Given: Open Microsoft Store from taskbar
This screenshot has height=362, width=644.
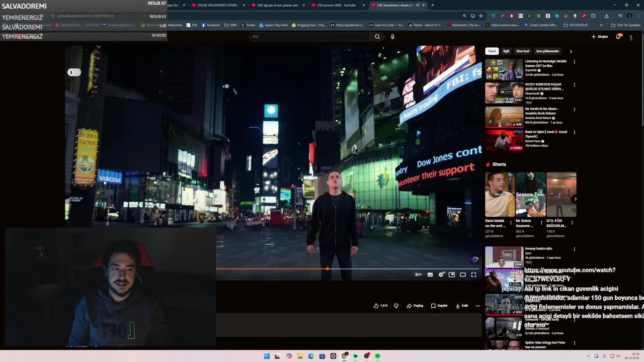Looking at the screenshot, I should pyautogui.click(x=322, y=356).
